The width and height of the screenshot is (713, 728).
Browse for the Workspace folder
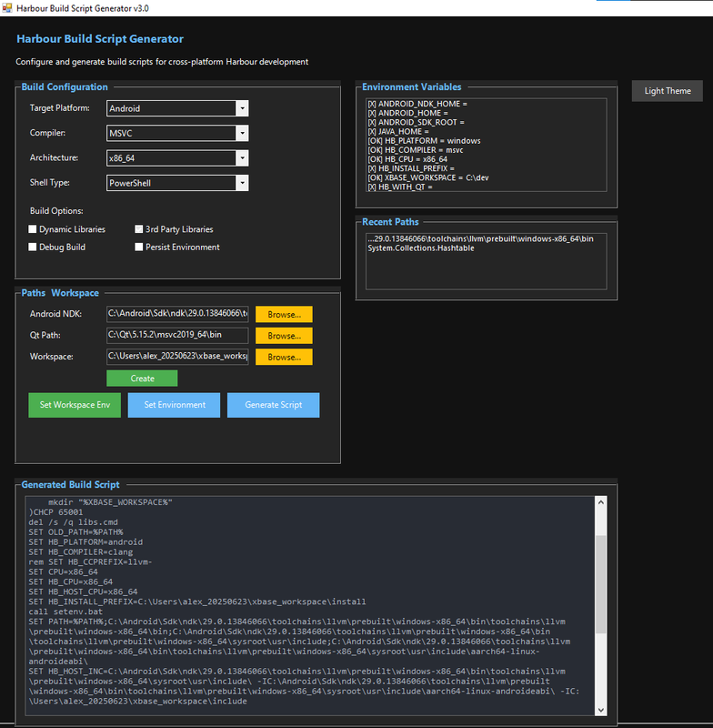pos(284,357)
